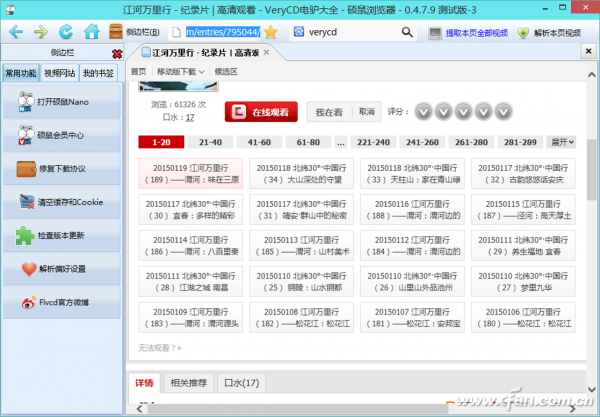Select episode range 261-280

pos(471,142)
